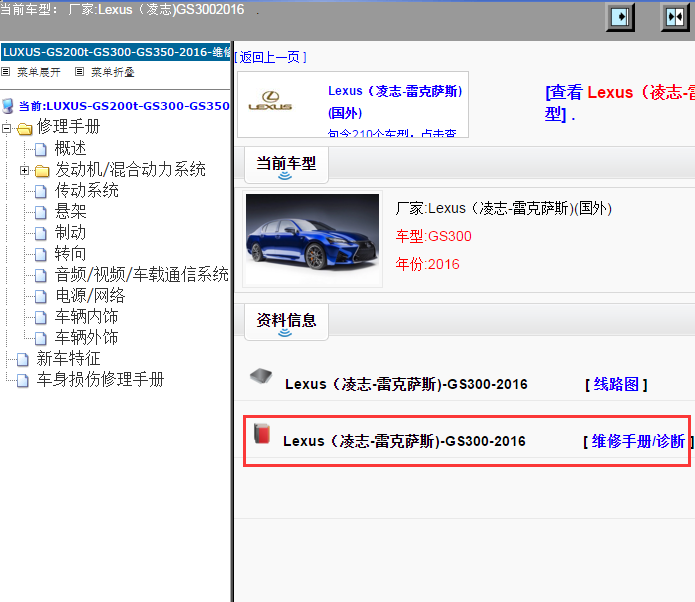The width and height of the screenshot is (695, 602).
Task: Click the gray wiring diagram icon
Action: coord(261,376)
